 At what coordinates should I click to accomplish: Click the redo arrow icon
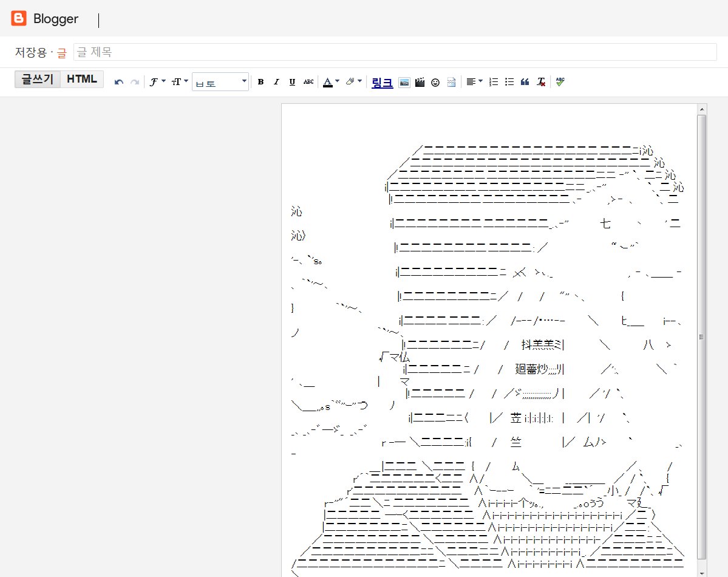click(x=135, y=82)
